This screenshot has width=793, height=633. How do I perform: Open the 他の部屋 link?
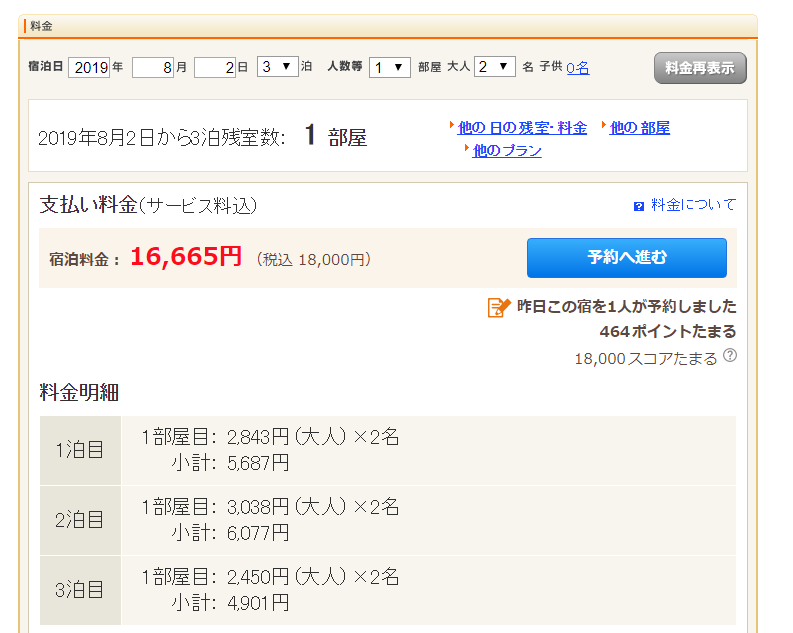point(640,128)
